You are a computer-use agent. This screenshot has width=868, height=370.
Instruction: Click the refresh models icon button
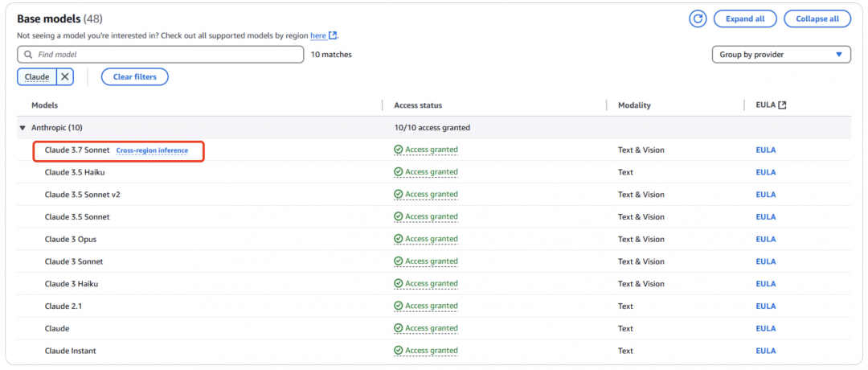click(698, 18)
